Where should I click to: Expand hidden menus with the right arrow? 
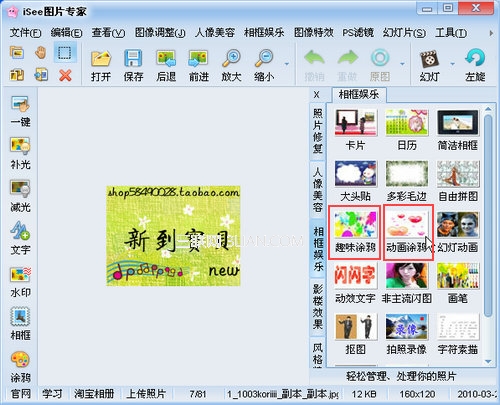pos(491,33)
